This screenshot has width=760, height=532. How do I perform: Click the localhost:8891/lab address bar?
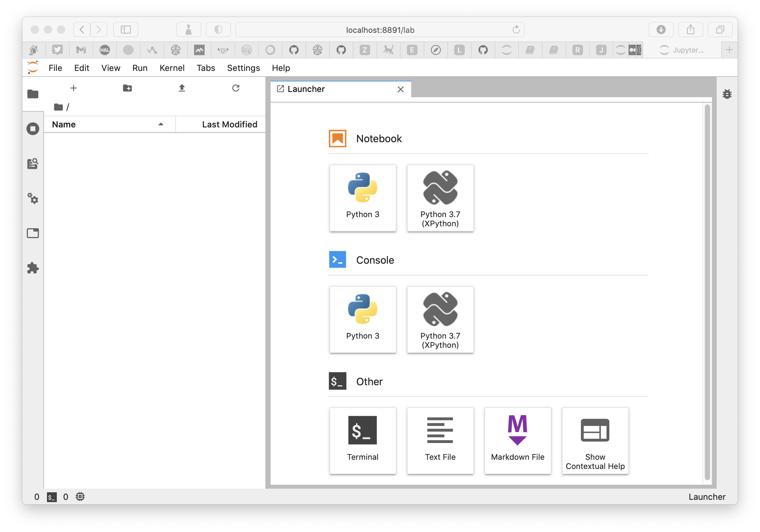pyautogui.click(x=380, y=30)
